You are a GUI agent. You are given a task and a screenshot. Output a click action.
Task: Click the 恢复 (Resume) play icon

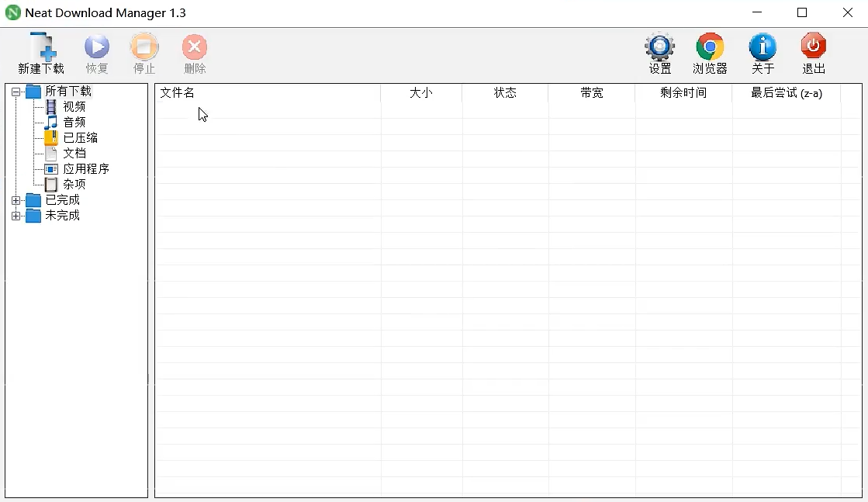[97, 47]
